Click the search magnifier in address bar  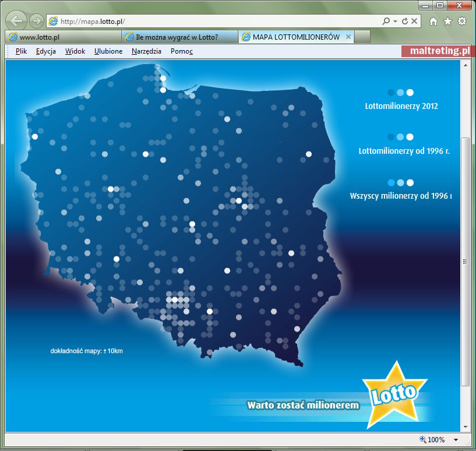[386, 21]
